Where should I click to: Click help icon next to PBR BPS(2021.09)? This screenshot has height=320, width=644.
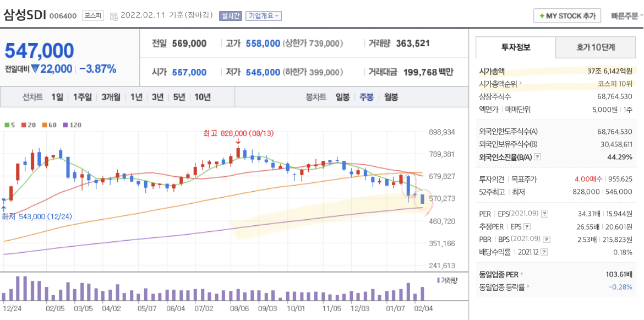[547, 240]
